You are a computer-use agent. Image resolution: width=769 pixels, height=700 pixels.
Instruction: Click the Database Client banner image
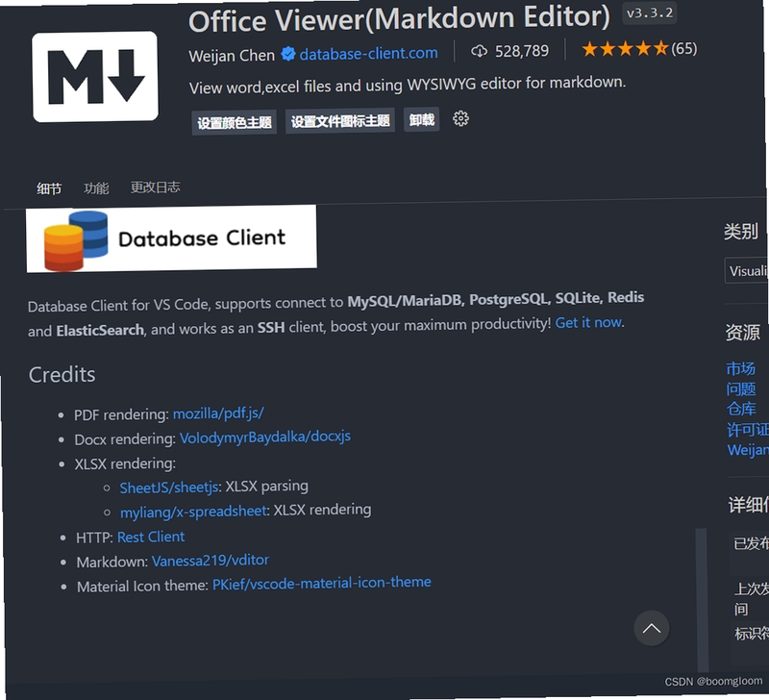pyautogui.click(x=171, y=238)
